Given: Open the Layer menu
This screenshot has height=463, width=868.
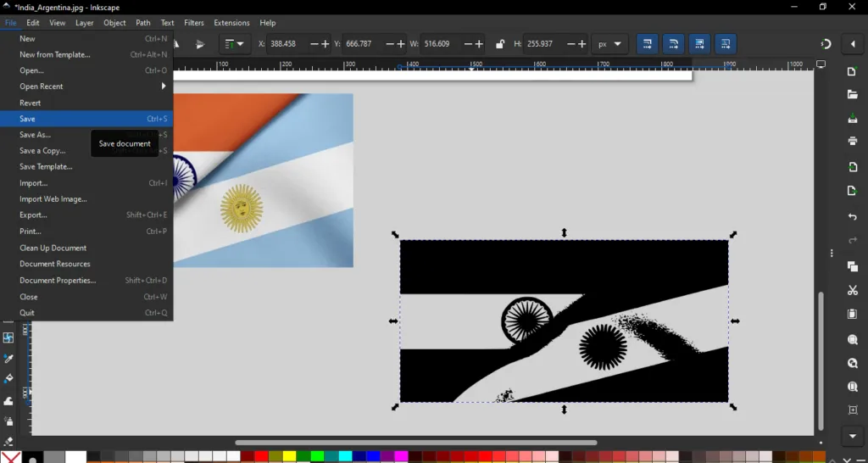Looking at the screenshot, I should [x=84, y=23].
